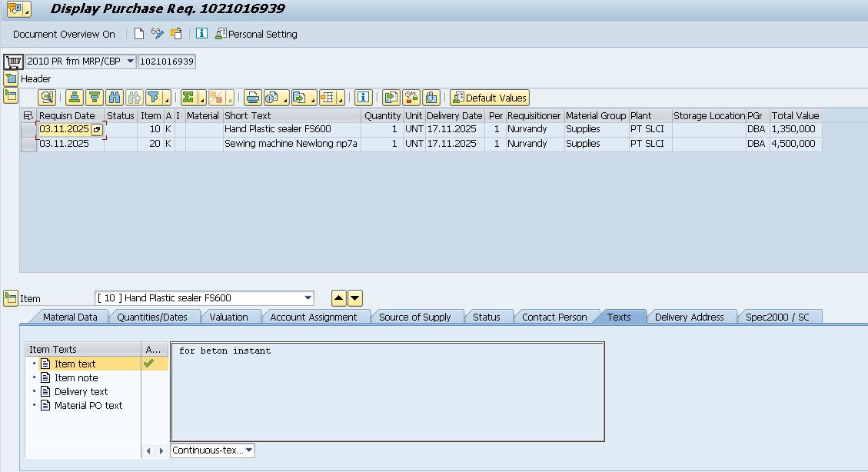Open the Continuous-text format dropdown

pyautogui.click(x=248, y=450)
